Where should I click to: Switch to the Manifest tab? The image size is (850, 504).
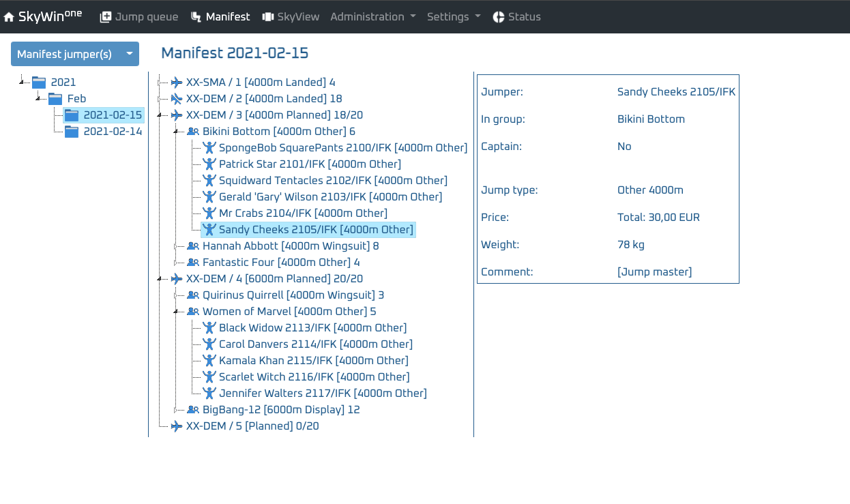tap(220, 17)
